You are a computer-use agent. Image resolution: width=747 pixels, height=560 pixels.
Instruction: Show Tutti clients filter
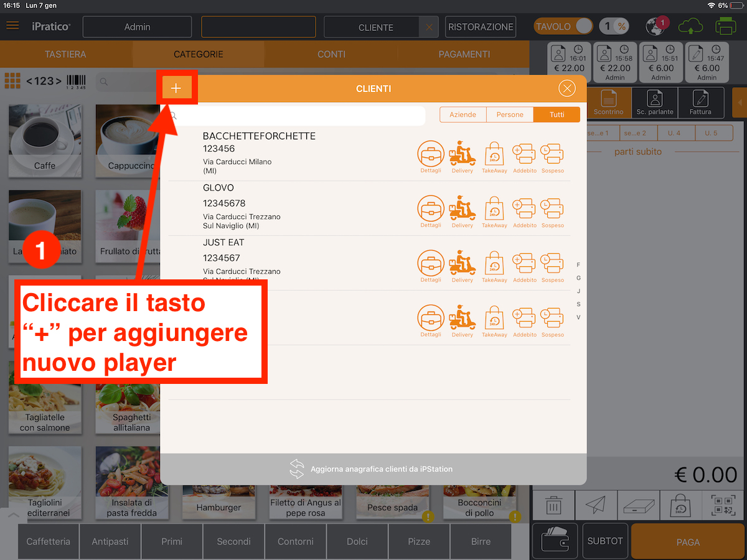point(557,114)
